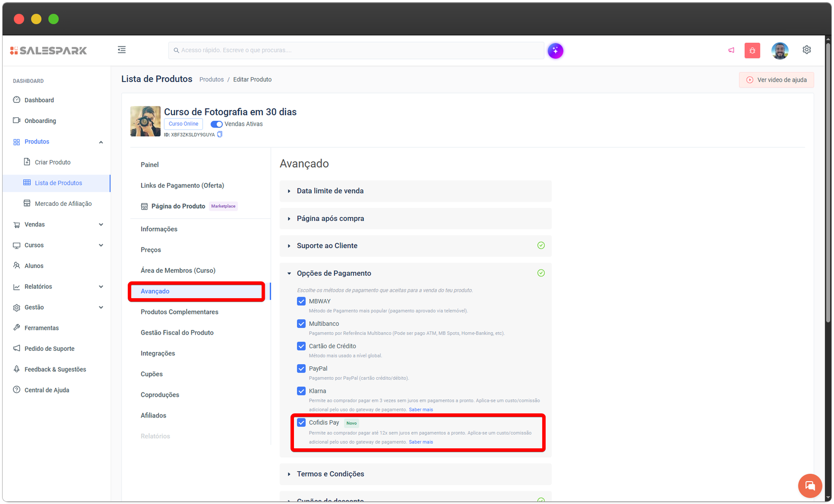Image resolution: width=834 pixels, height=504 pixels.
Task: Click the user profile avatar
Action: (780, 51)
